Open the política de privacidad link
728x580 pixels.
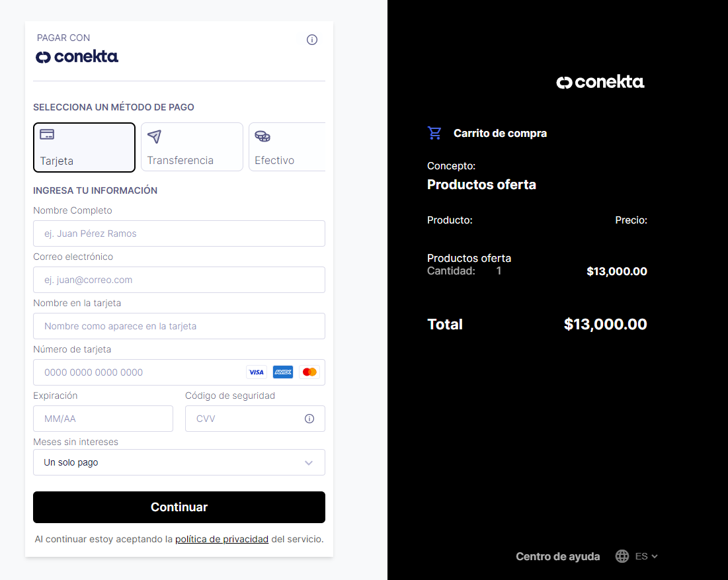click(222, 539)
